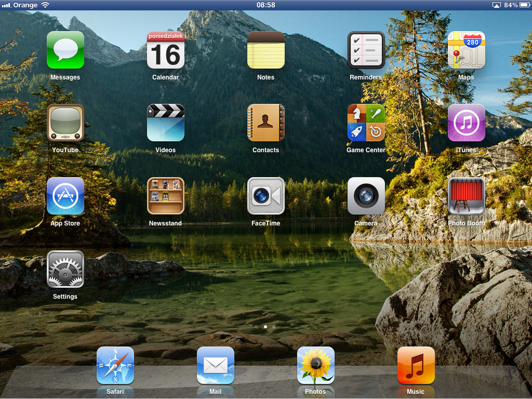Open the Contacts app

(265, 123)
